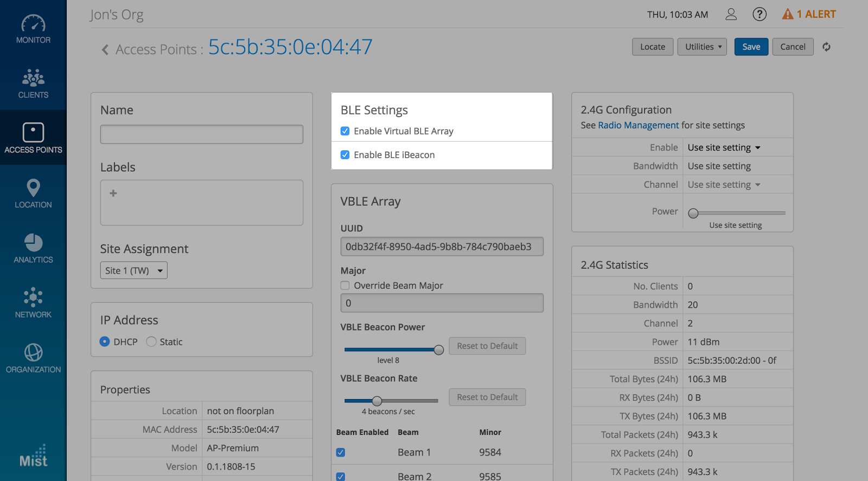Click the VBLE Beacon Power slider handle
Viewport: 868px width, 481px height.
click(439, 350)
